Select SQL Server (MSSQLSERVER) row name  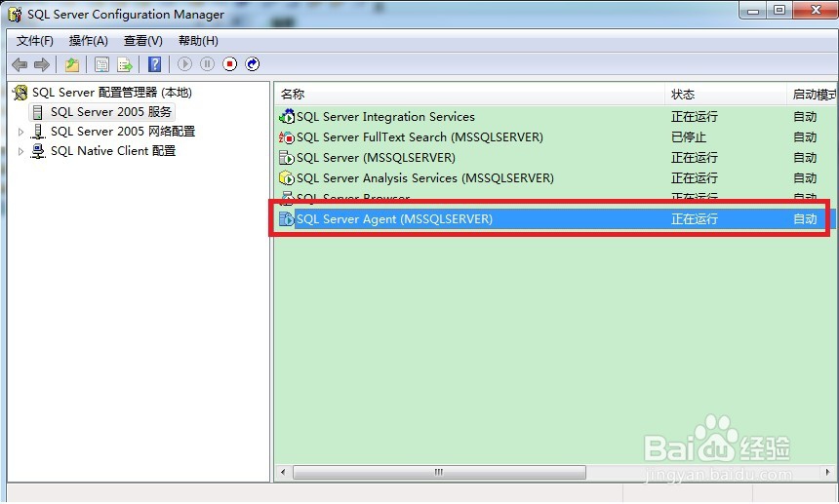click(377, 158)
